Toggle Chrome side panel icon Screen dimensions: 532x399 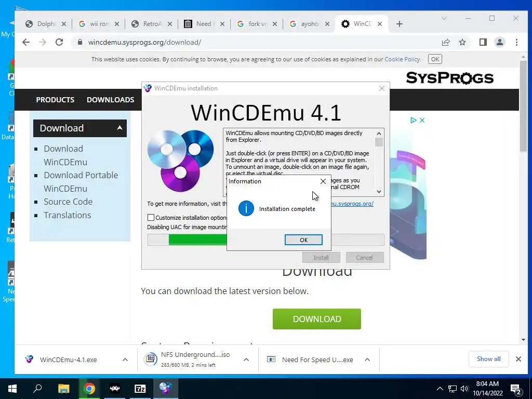coord(483,42)
